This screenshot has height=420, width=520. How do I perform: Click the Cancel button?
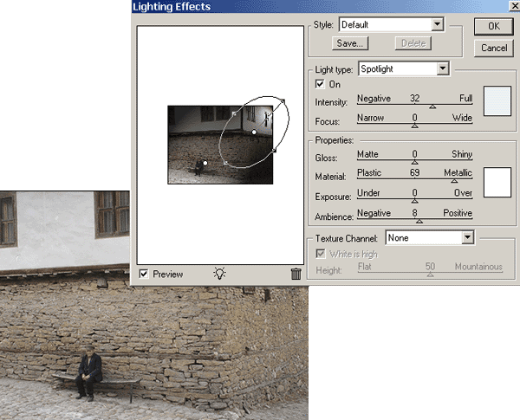pos(493,48)
